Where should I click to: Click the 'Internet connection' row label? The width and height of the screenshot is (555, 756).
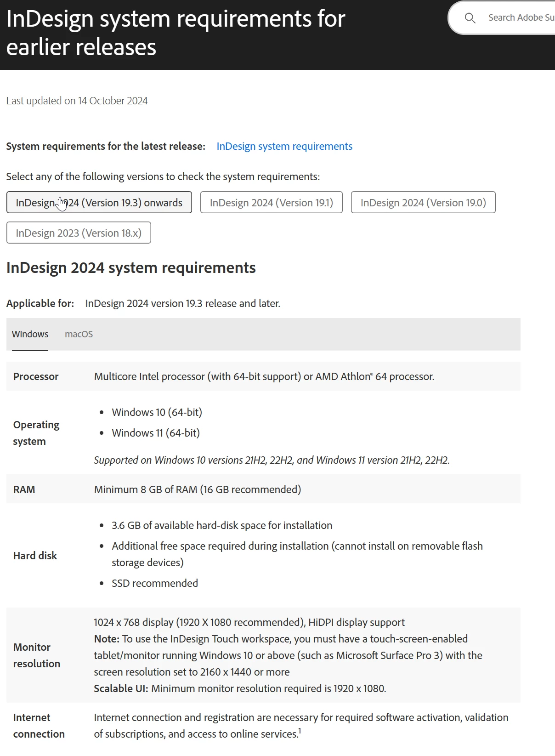39,726
